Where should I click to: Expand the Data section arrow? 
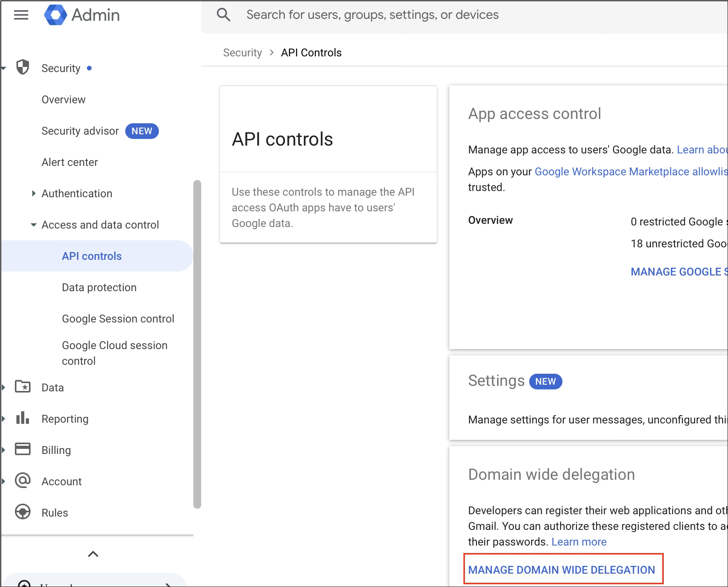[x=4, y=387]
